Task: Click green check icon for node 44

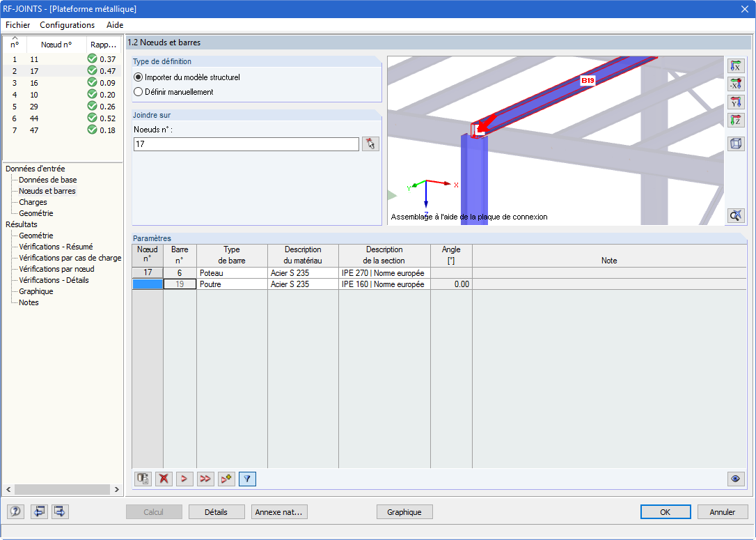Action: click(x=92, y=118)
